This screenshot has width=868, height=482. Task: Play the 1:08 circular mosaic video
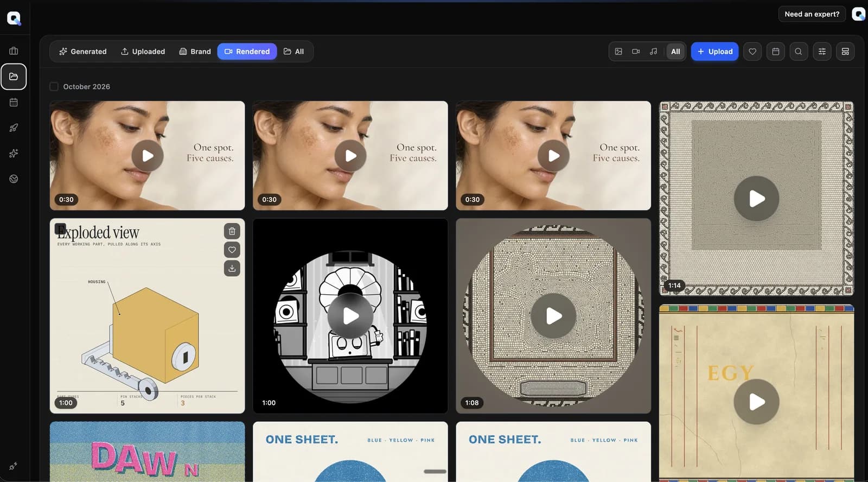pyautogui.click(x=553, y=316)
